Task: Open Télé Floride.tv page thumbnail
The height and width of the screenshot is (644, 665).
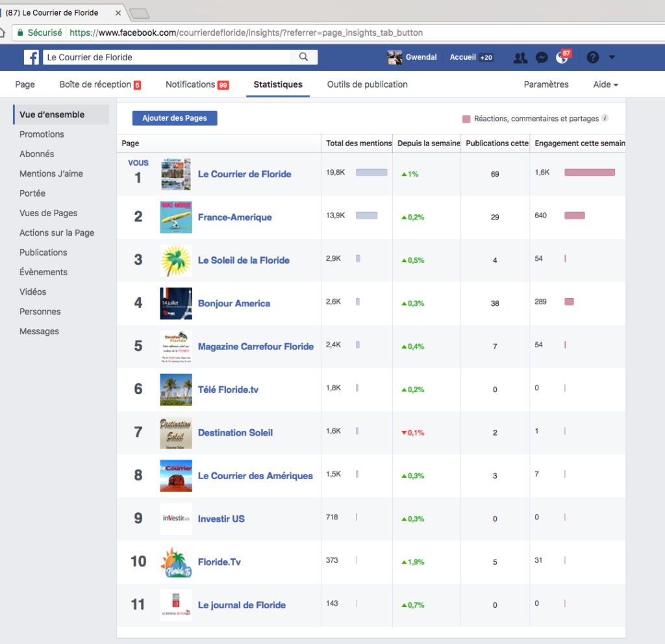Action: coord(176,390)
